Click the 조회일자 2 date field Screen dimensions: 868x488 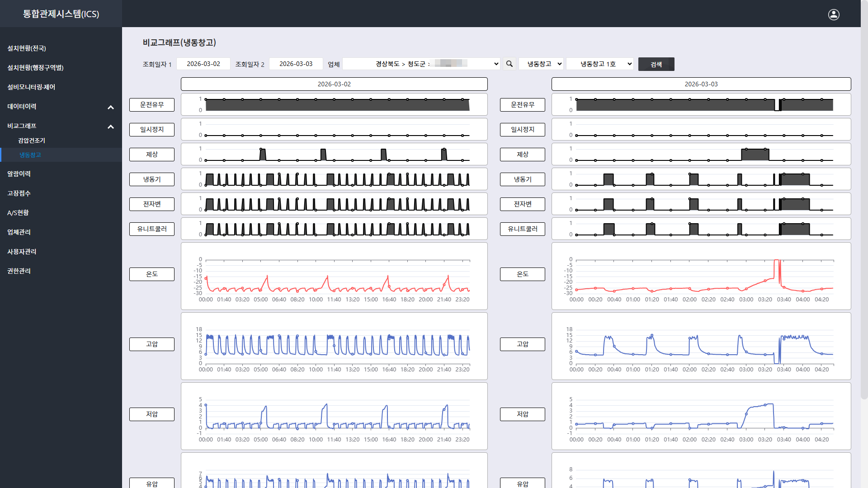click(x=296, y=64)
